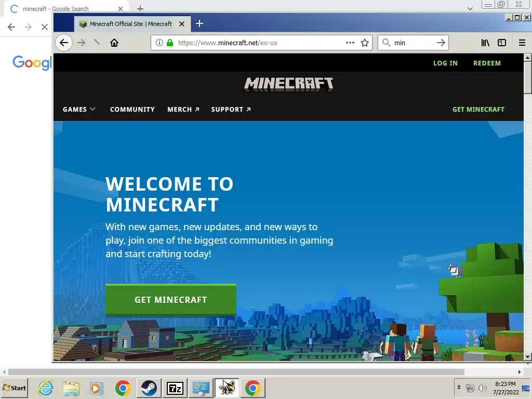
Task: Open Control Panel icon on taskbar
Action: [201, 388]
